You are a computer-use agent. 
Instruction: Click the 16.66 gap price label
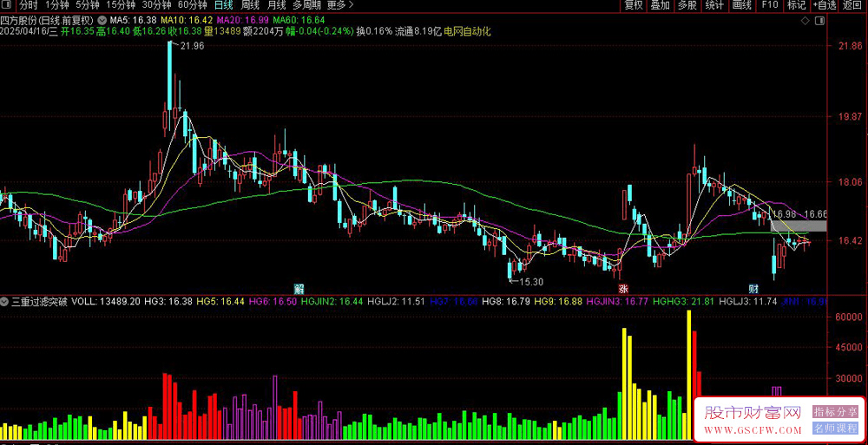(x=816, y=214)
